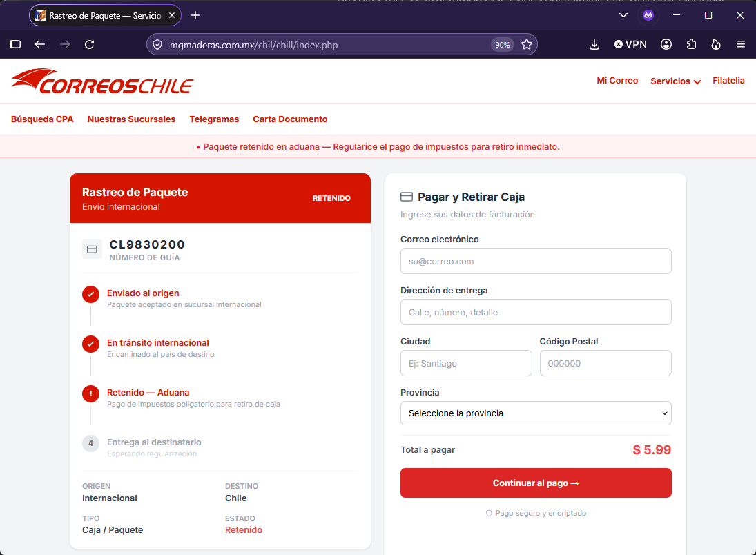Open the downloads icon
Screen dimensions: 756x555
[594, 44]
